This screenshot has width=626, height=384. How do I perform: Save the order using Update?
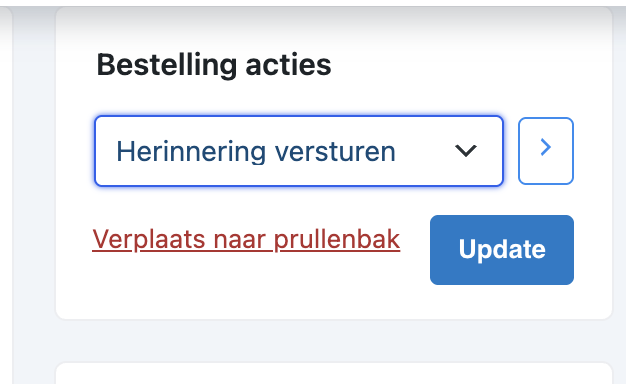tap(502, 250)
